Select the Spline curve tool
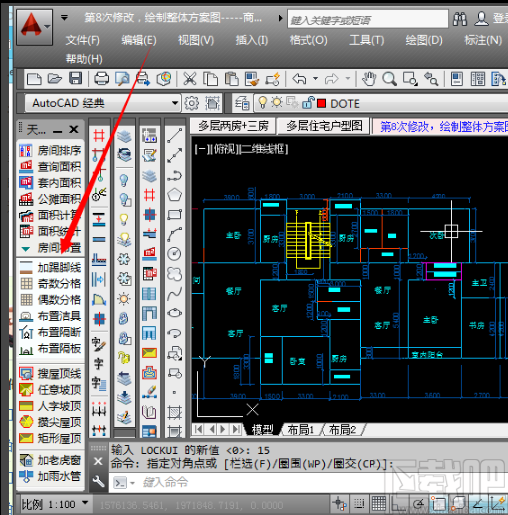Image resolution: width=508 pixels, height=515 pixels. tap(174, 293)
